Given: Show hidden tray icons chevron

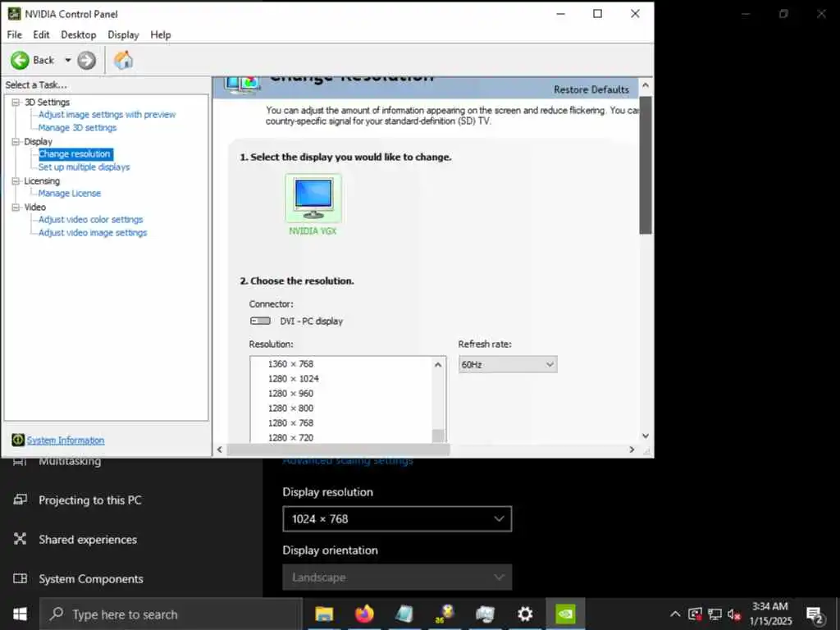Looking at the screenshot, I should [676, 614].
